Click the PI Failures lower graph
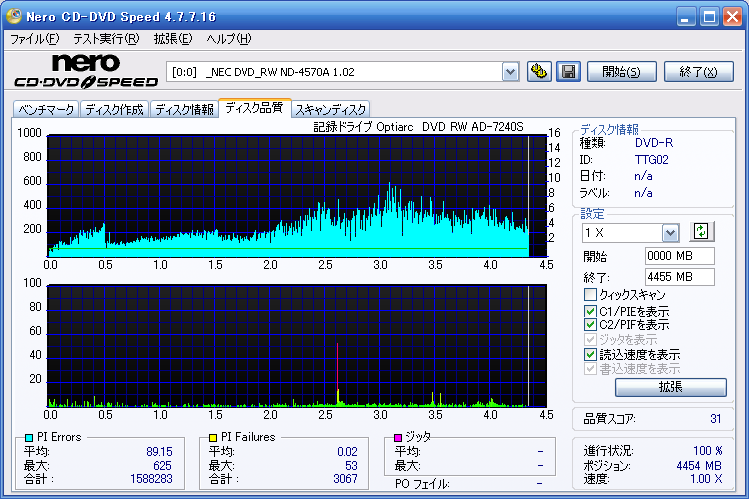 (297, 346)
